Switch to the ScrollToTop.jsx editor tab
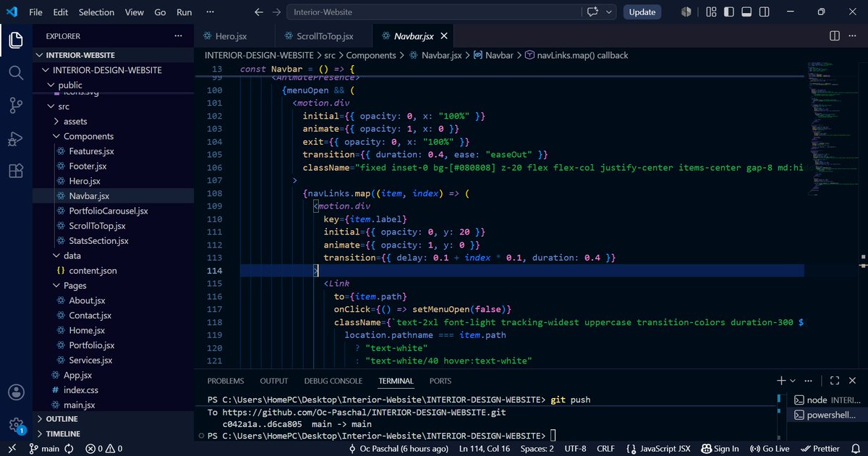The width and height of the screenshot is (868, 456). coord(324,35)
